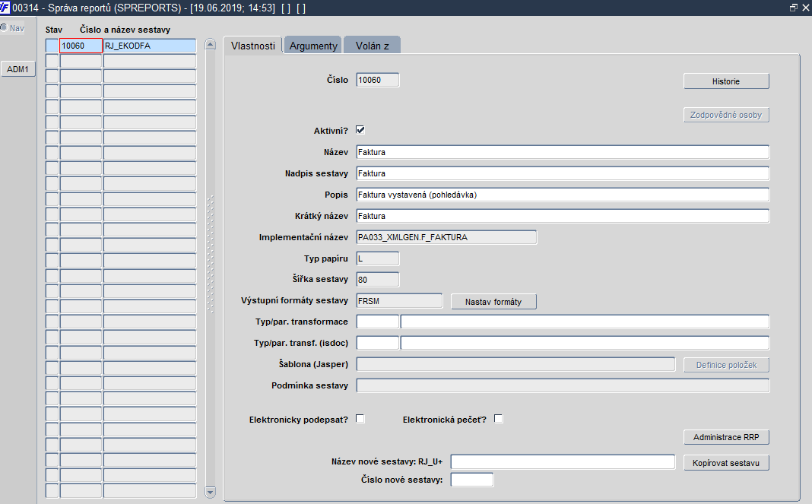This screenshot has width=812, height=504.
Task: Focus the Nadpis sestavy field
Action: (563, 173)
